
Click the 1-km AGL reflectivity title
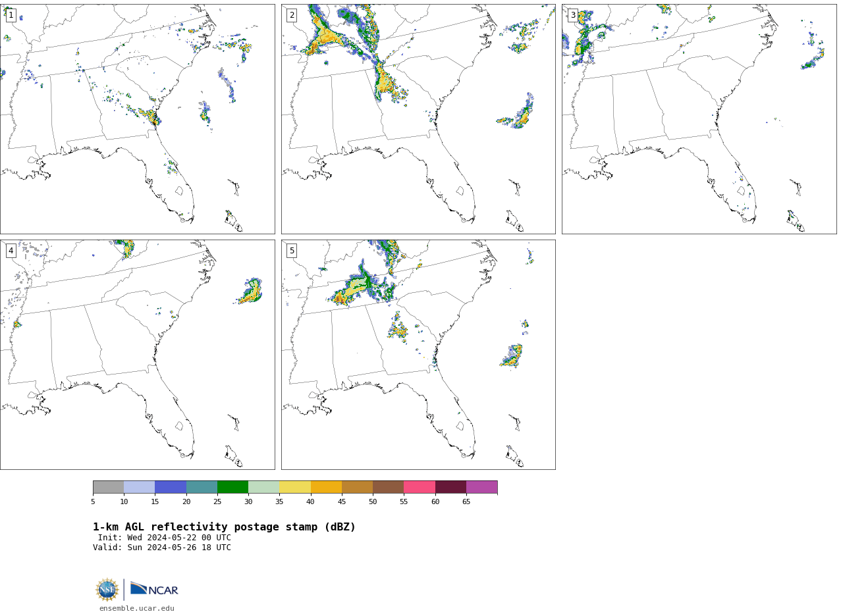224,527
